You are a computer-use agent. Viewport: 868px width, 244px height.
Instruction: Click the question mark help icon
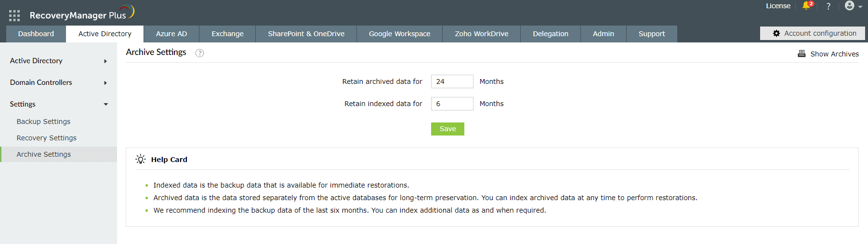click(829, 6)
